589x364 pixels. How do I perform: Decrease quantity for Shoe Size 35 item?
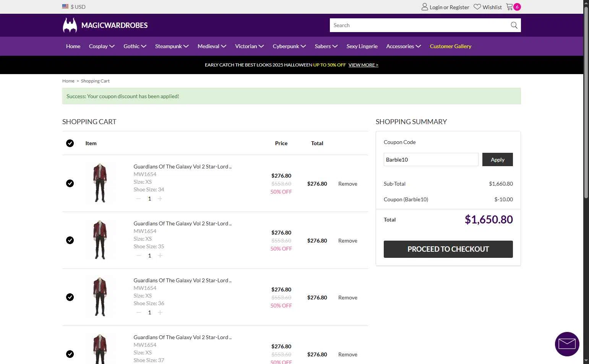[139, 256]
